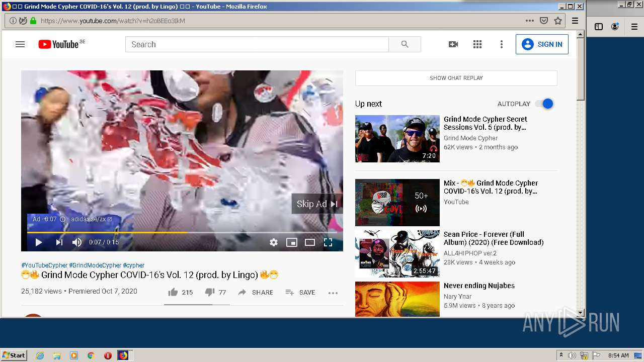Enter full screen mode
Image resolution: width=644 pixels, height=362 pixels.
[x=328, y=242]
